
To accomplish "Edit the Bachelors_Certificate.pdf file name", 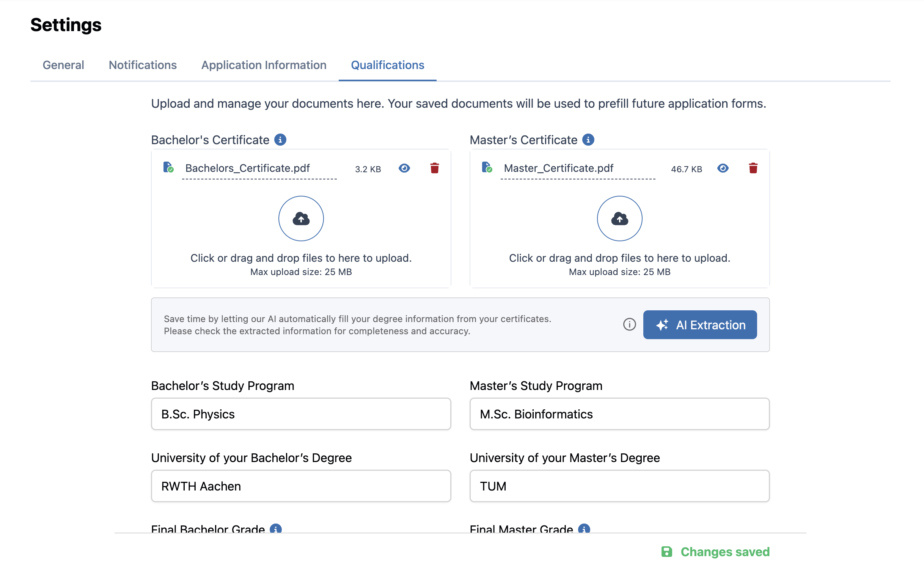I will coord(259,168).
